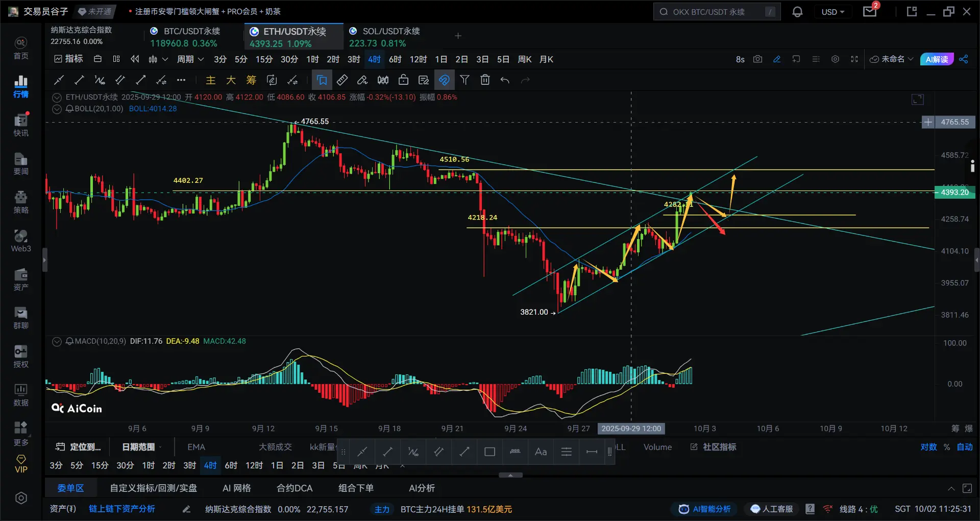This screenshot has width=980, height=521.
Task: Click the 定位到 locate button
Action: point(78,447)
